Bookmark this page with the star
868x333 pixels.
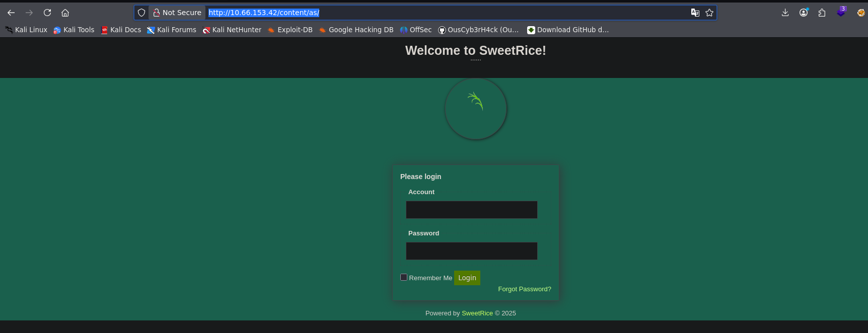[709, 13]
